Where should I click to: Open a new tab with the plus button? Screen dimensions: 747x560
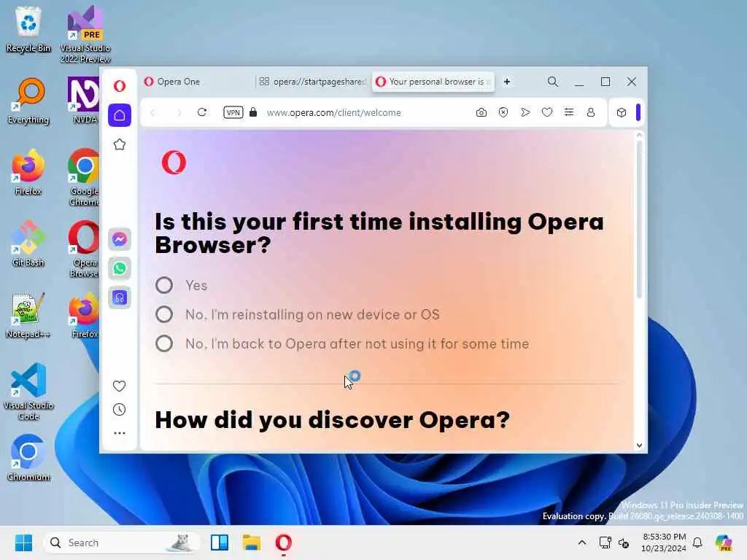pyautogui.click(x=507, y=82)
